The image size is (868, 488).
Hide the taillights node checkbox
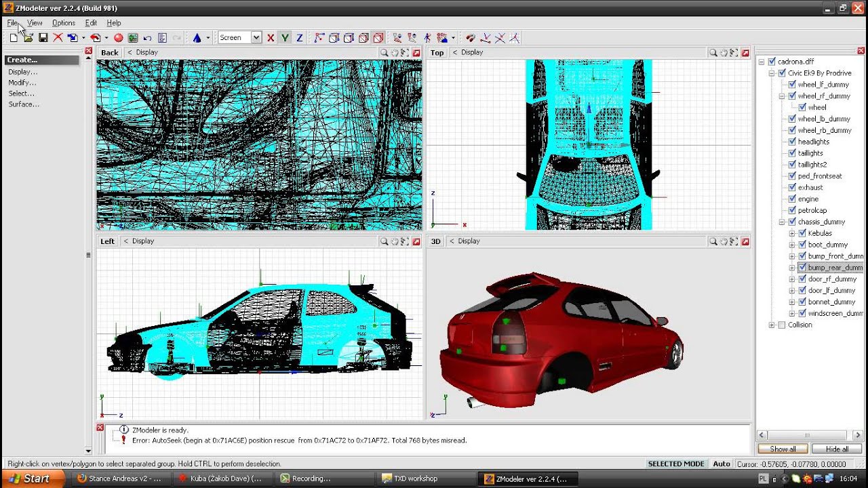792,153
